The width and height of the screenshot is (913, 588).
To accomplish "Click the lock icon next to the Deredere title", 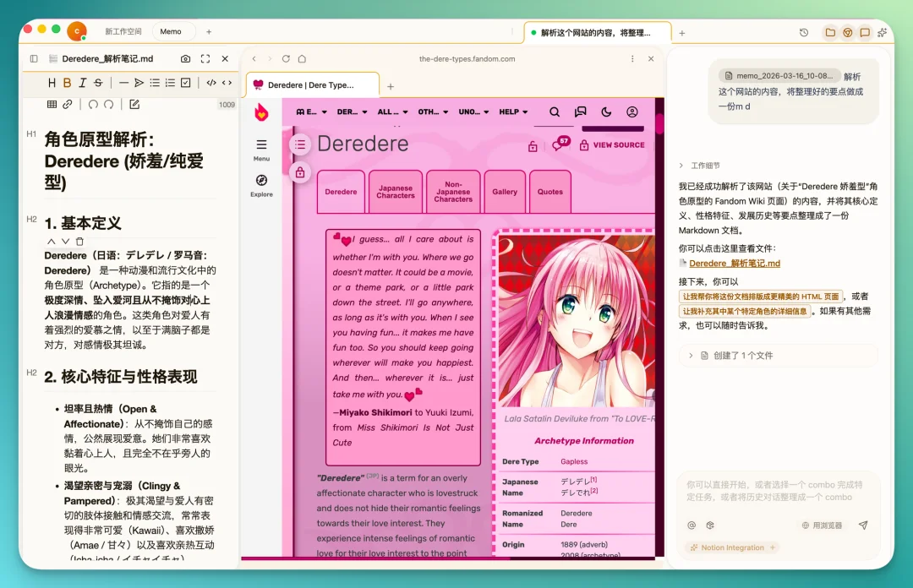I will coord(533,145).
